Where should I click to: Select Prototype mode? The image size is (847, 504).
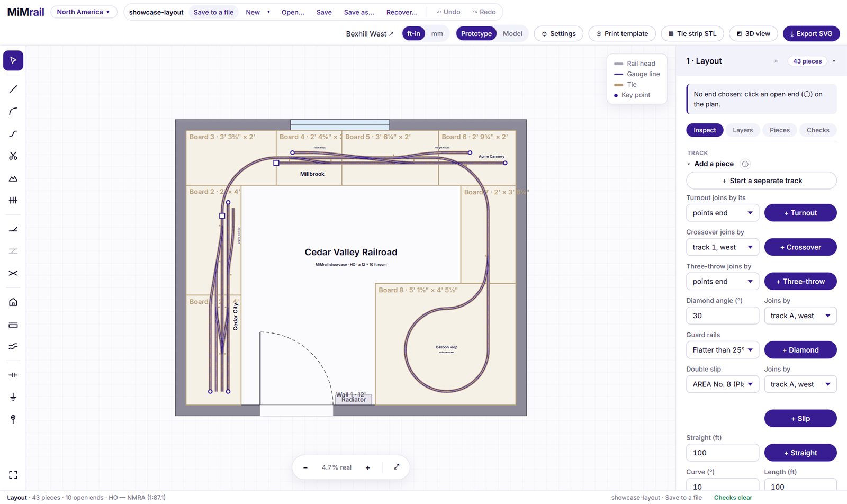476,33
